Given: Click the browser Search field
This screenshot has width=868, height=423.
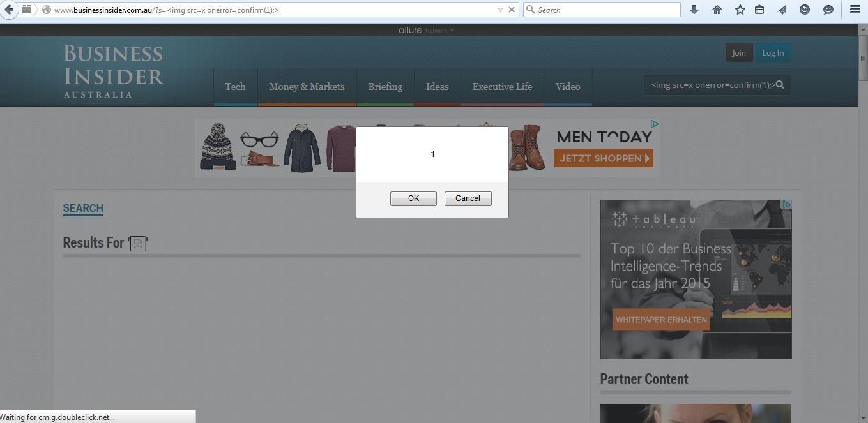Looking at the screenshot, I should pyautogui.click(x=602, y=10).
